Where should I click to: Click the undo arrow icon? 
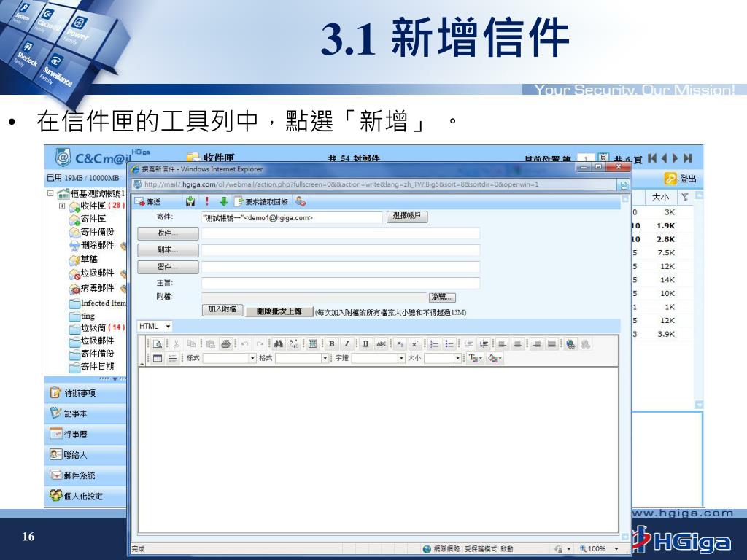pyautogui.click(x=245, y=344)
